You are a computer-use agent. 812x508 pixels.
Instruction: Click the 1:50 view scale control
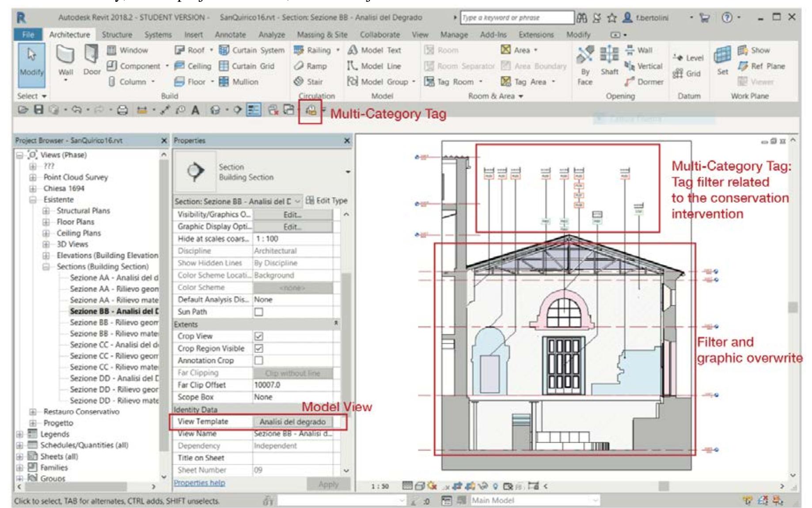click(380, 486)
